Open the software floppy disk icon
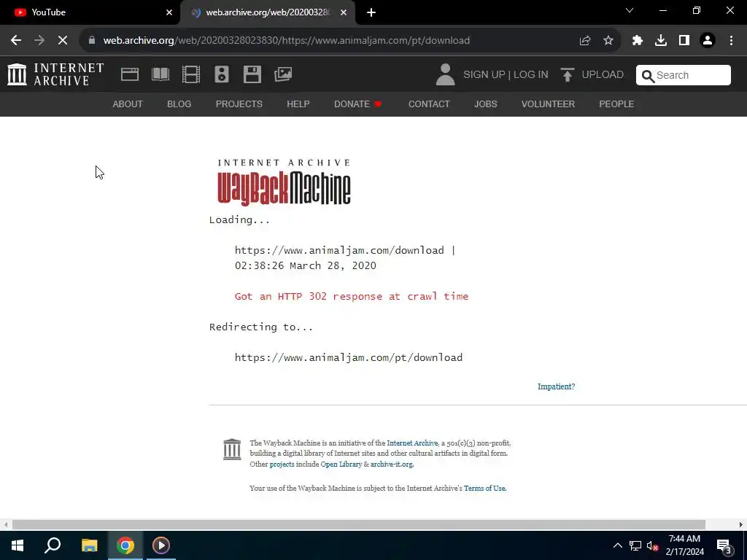 tap(252, 74)
